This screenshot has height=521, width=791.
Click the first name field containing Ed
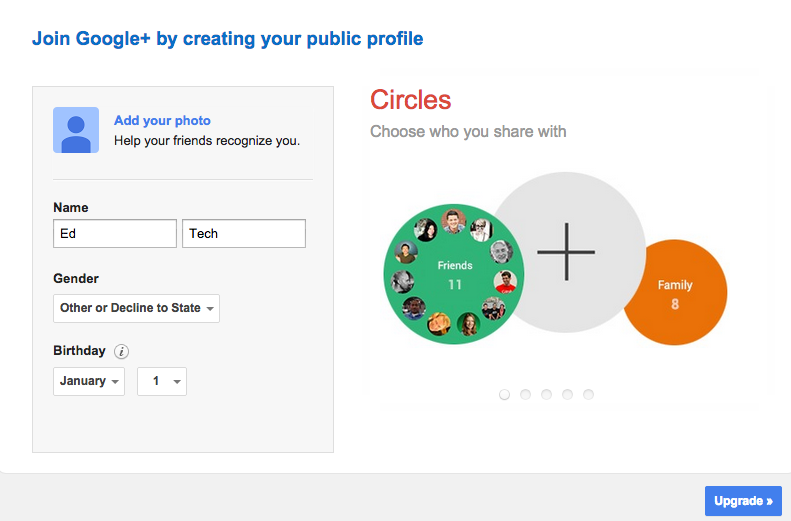click(x=114, y=234)
